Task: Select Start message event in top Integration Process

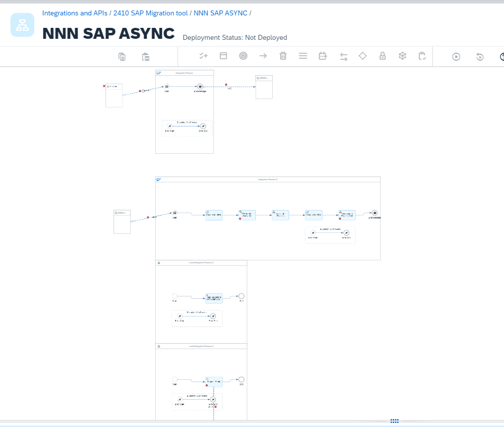Action: click(x=167, y=87)
